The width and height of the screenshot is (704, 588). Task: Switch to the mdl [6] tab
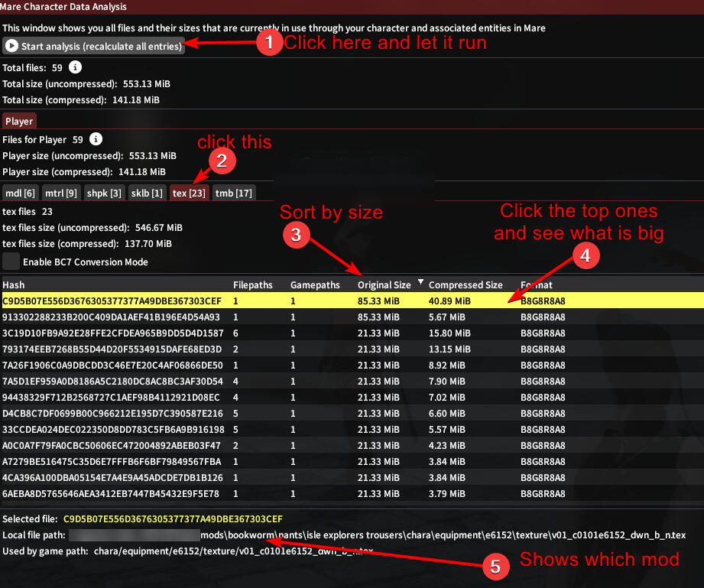pos(20,193)
